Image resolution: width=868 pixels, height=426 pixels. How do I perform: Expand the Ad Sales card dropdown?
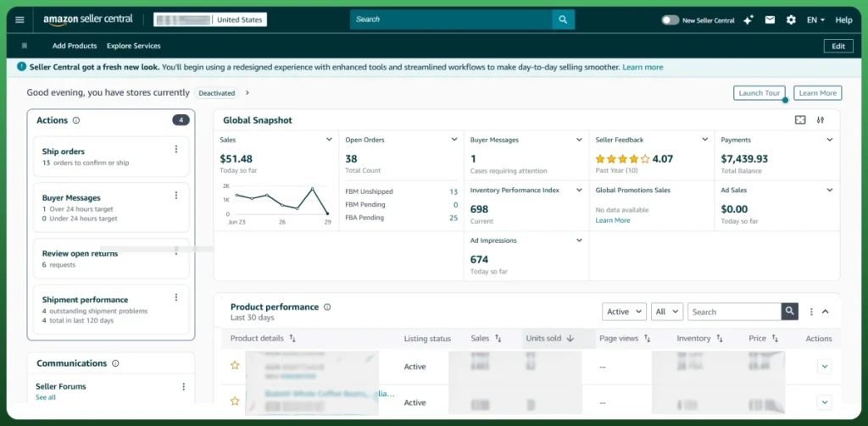click(x=829, y=191)
